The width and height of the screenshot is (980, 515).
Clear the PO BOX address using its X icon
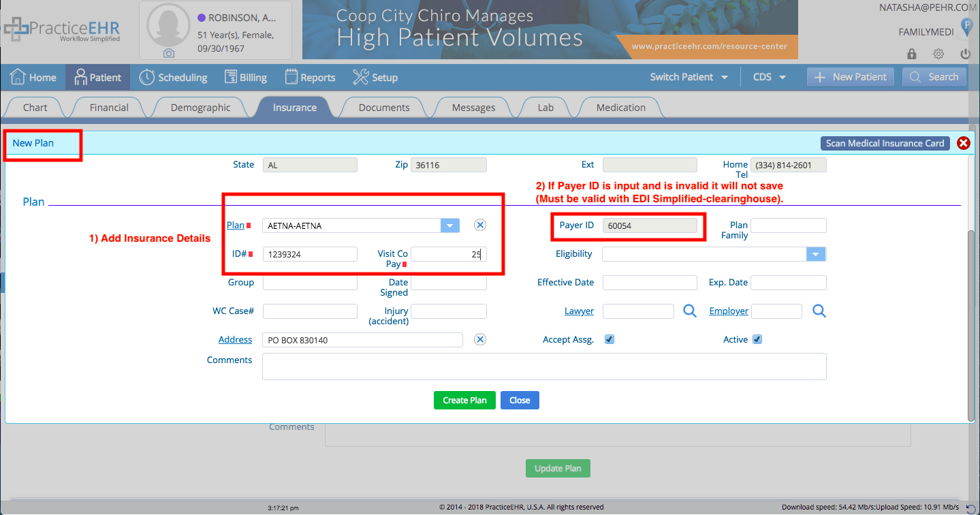[x=479, y=339]
